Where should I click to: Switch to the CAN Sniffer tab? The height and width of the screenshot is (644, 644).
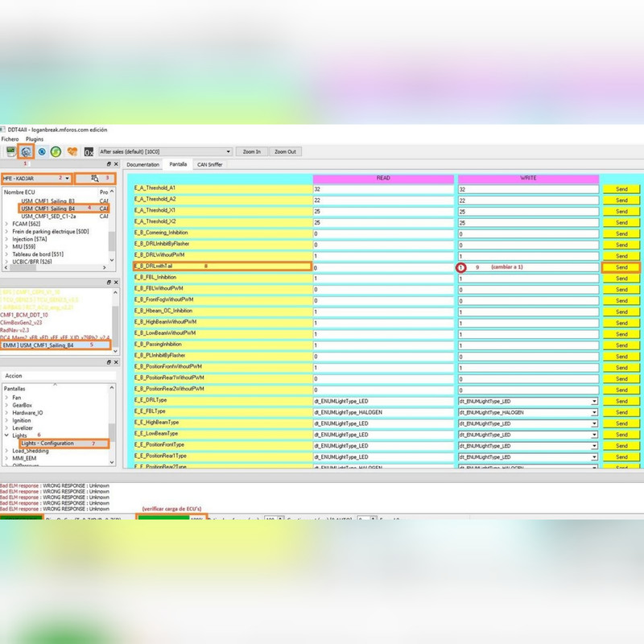click(210, 164)
